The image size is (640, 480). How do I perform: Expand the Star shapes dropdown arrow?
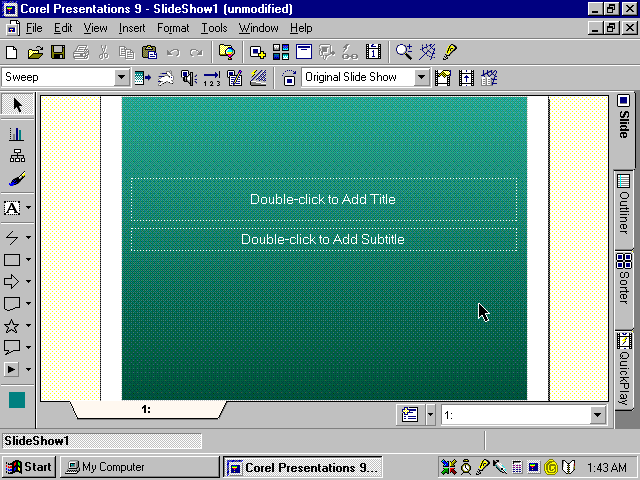click(x=28, y=325)
